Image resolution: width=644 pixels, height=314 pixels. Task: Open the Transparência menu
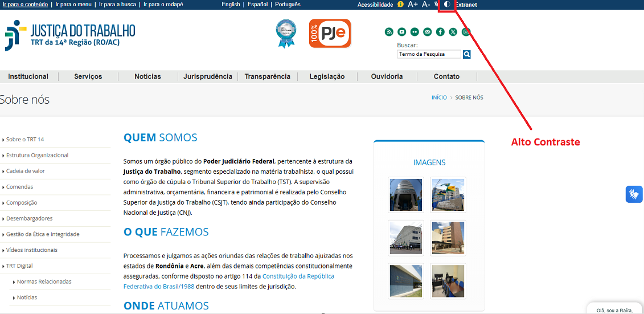[267, 76]
